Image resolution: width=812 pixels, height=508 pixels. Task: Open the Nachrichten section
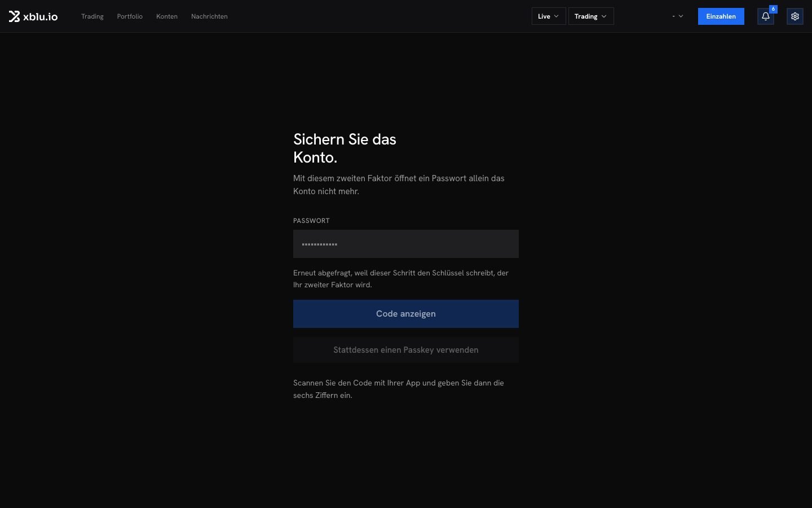coord(209,16)
